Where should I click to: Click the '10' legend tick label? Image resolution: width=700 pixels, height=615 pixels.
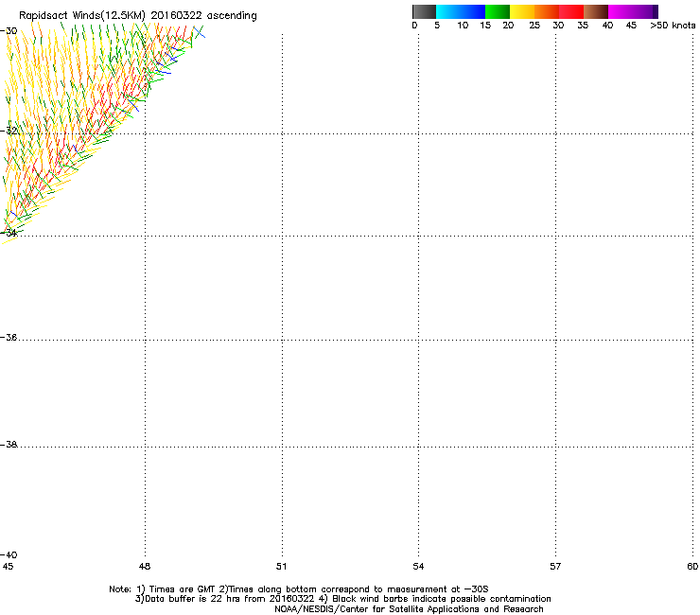point(463,26)
